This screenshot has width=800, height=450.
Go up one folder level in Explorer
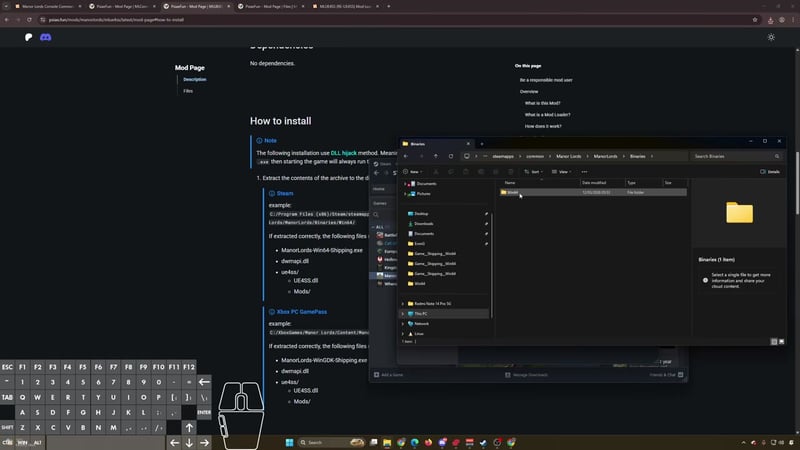coord(436,156)
